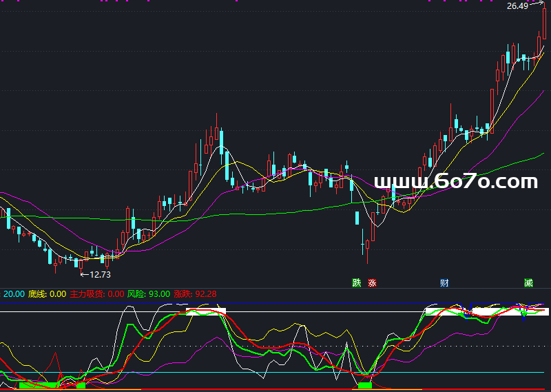This screenshot has height=392, width=551.
Task: Click the 12.73 low price label
Action: click(99, 275)
